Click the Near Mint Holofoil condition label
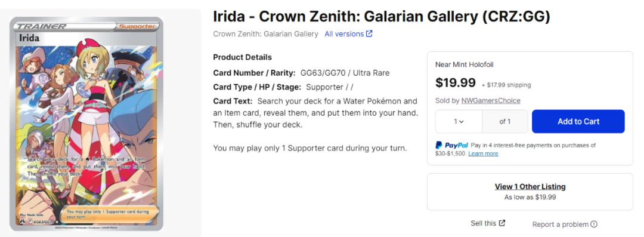The height and width of the screenshot is (237, 644). [464, 64]
